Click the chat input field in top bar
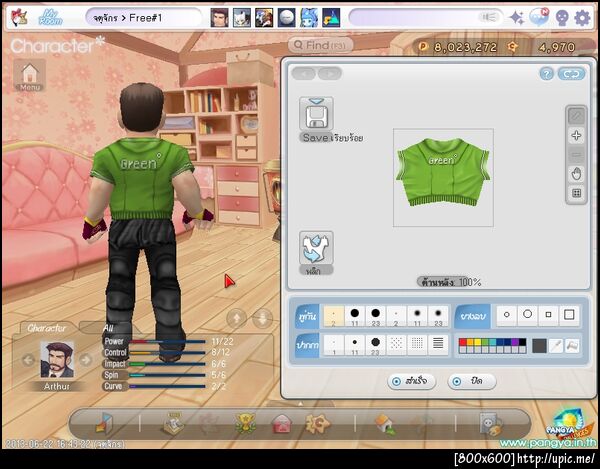 point(426,18)
